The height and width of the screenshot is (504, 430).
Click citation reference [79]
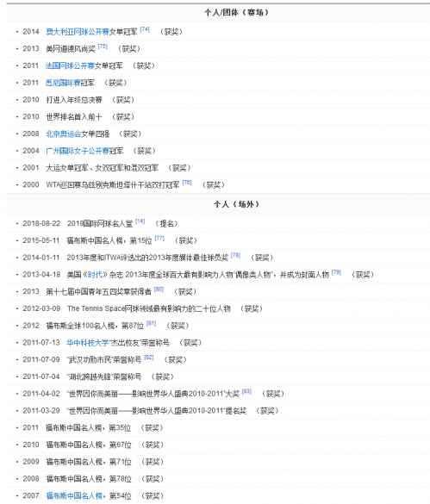(x=336, y=272)
